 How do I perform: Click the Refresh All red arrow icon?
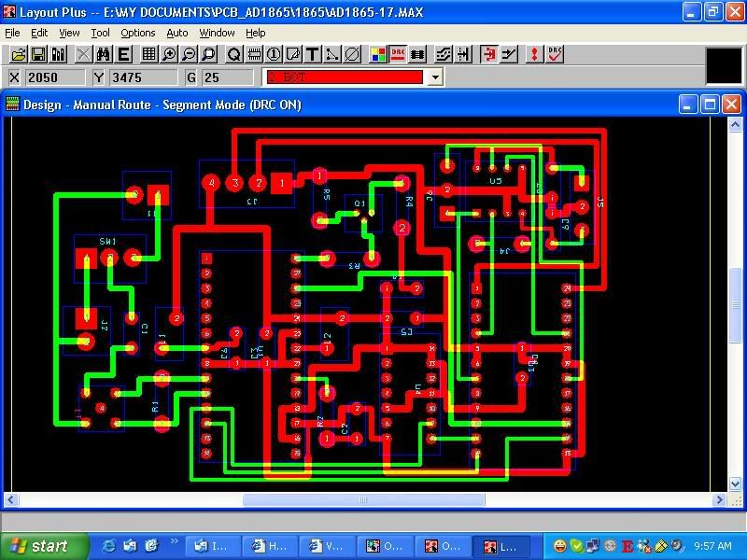coord(534,54)
